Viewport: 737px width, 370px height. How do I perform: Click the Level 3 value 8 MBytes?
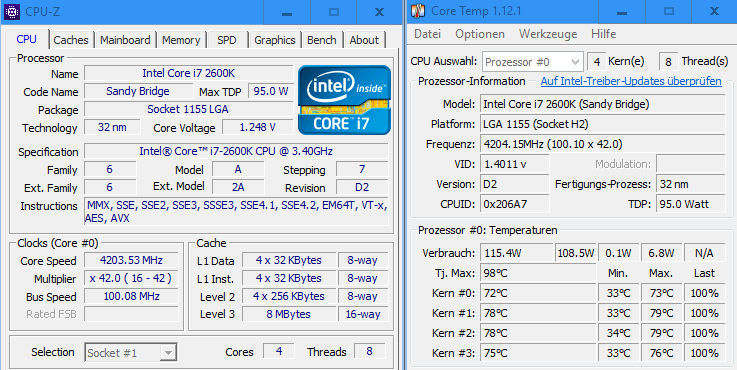(x=289, y=314)
